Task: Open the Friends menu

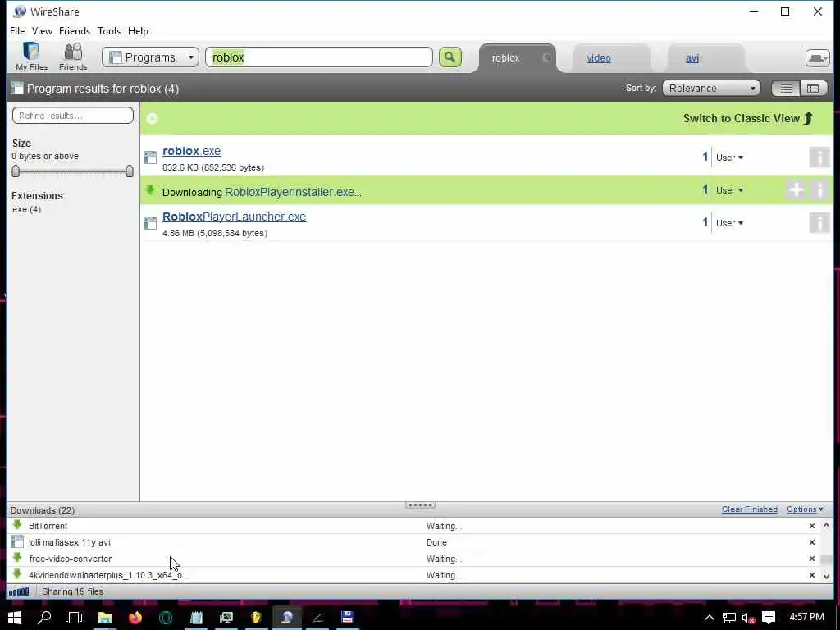Action: click(75, 31)
